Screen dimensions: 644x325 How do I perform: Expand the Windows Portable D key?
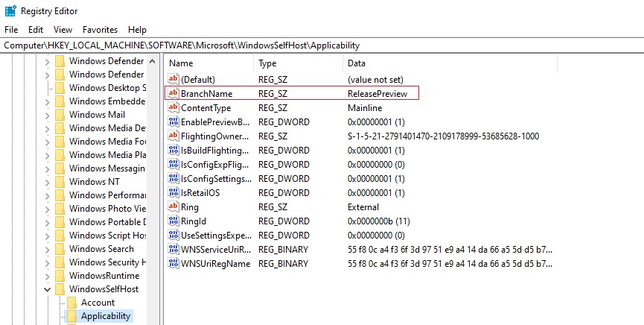[x=47, y=222]
